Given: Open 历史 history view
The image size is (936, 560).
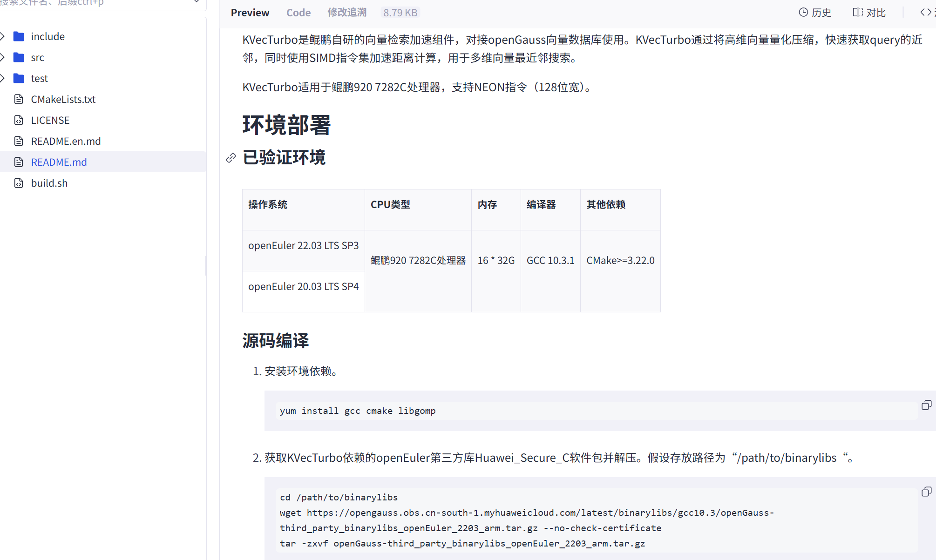Looking at the screenshot, I should coord(815,13).
